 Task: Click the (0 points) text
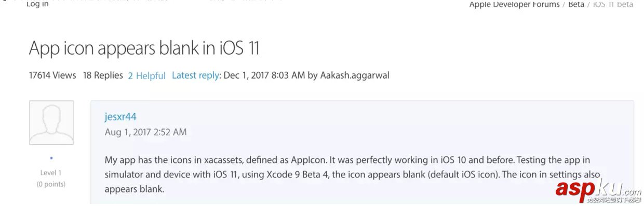click(51, 184)
